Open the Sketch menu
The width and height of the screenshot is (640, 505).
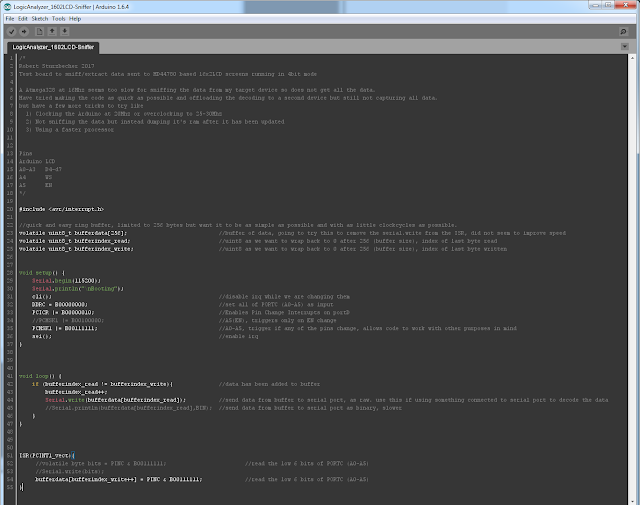pos(40,19)
